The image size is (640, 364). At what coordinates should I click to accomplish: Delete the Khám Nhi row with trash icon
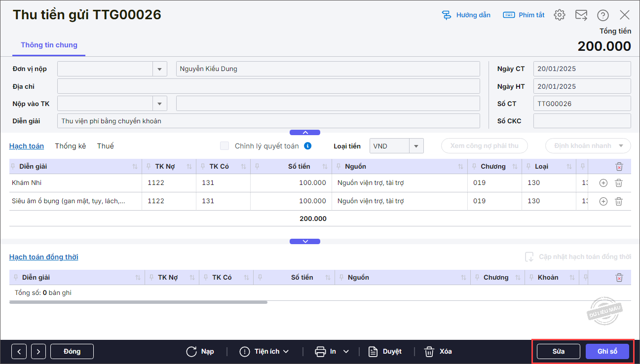(619, 183)
